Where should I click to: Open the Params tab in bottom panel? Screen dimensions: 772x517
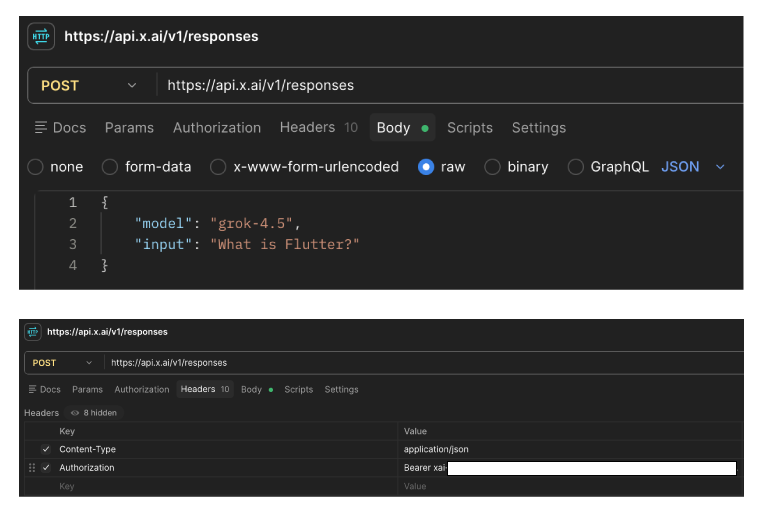click(87, 389)
